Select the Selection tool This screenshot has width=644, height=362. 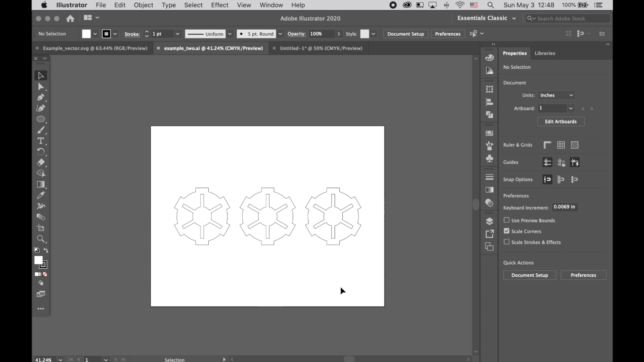[41, 75]
